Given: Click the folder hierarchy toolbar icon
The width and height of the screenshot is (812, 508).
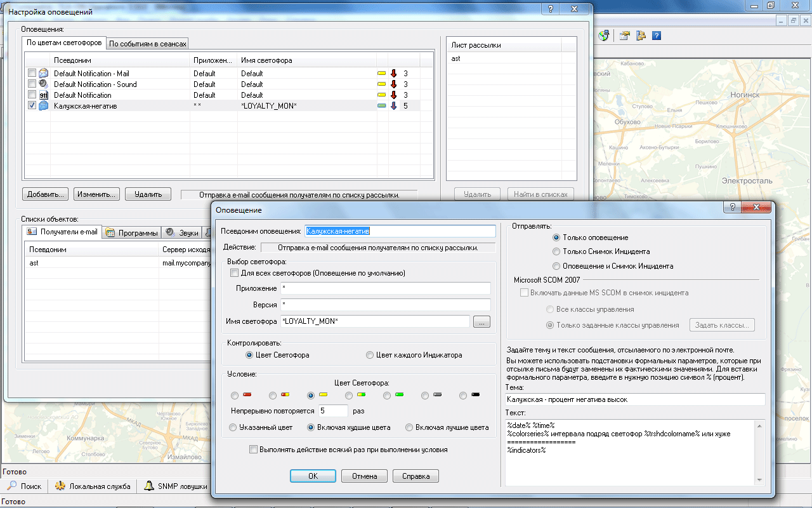Looking at the screenshot, I should click(x=641, y=36).
